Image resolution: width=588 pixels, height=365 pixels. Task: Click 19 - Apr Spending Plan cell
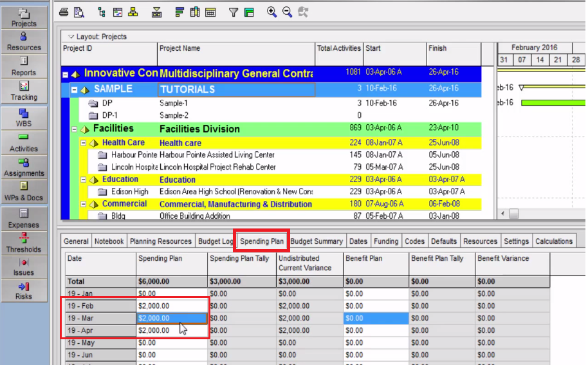(x=172, y=330)
